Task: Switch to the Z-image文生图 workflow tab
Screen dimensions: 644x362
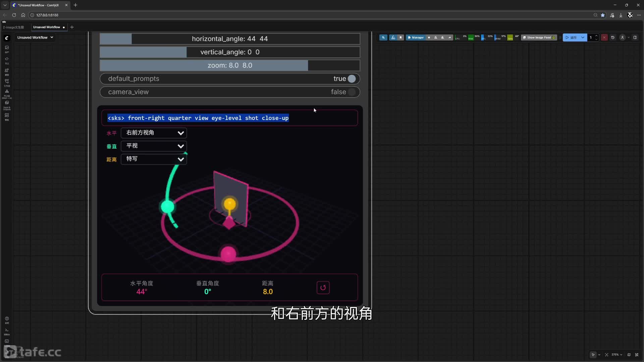Action: point(14,27)
